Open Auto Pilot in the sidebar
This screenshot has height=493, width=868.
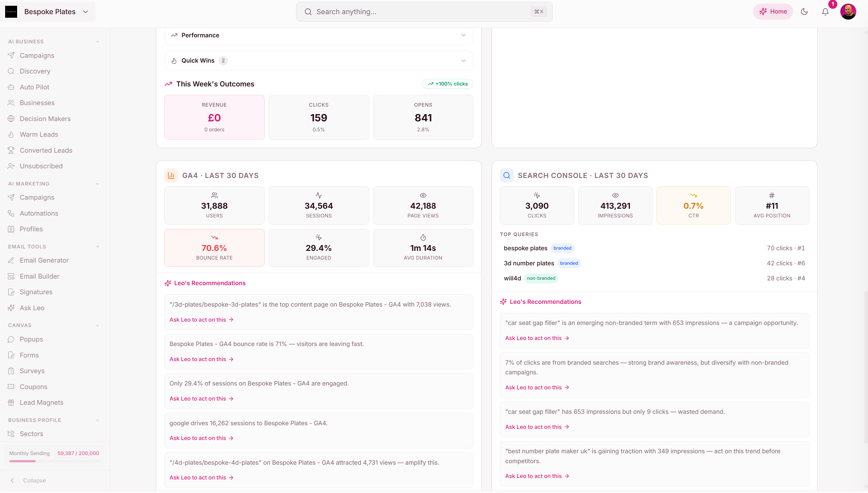[34, 87]
